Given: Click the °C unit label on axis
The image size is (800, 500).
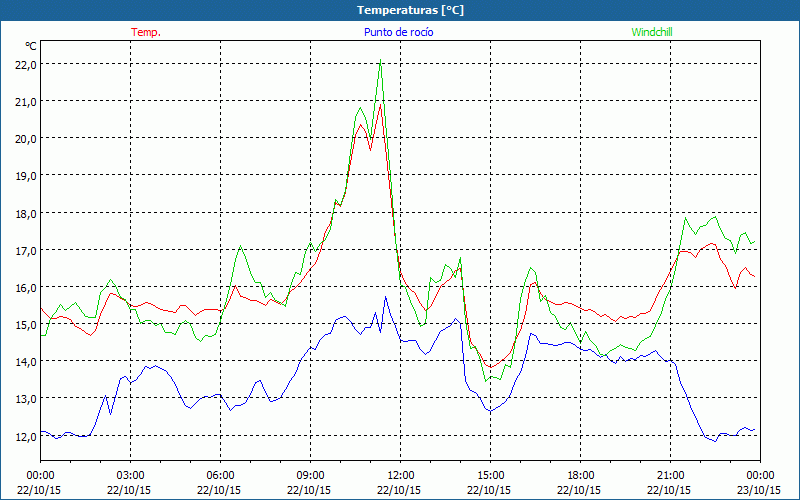Looking at the screenshot, I should tap(31, 46).
